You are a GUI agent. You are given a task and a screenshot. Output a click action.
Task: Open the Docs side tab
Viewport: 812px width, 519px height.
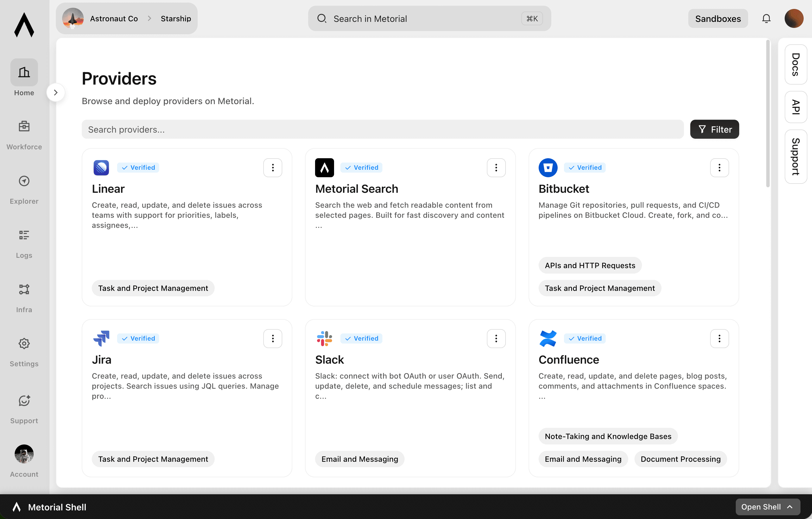point(796,64)
